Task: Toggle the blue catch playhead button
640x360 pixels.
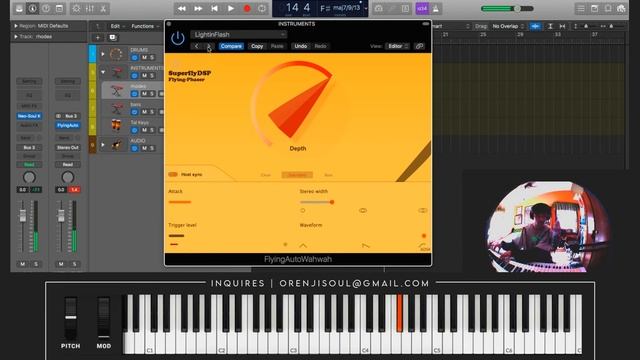Action: [x=535, y=26]
